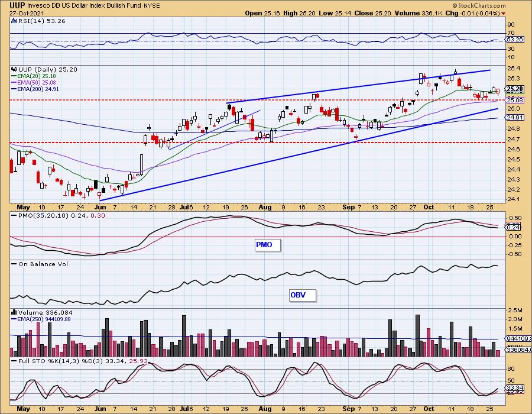Open the StockCharts.com copyright link
The image size is (532, 414).
point(479,6)
